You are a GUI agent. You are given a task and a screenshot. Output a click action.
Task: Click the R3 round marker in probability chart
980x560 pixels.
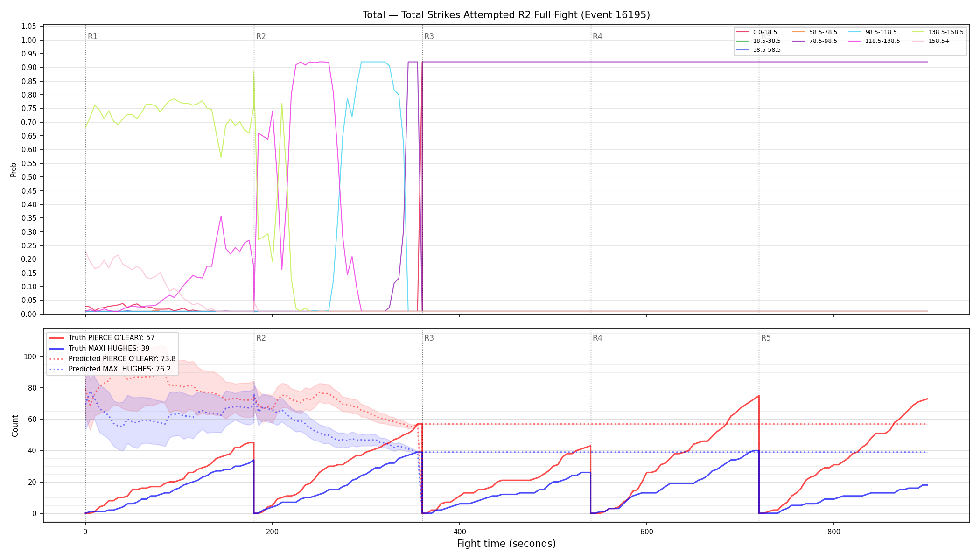(x=429, y=36)
